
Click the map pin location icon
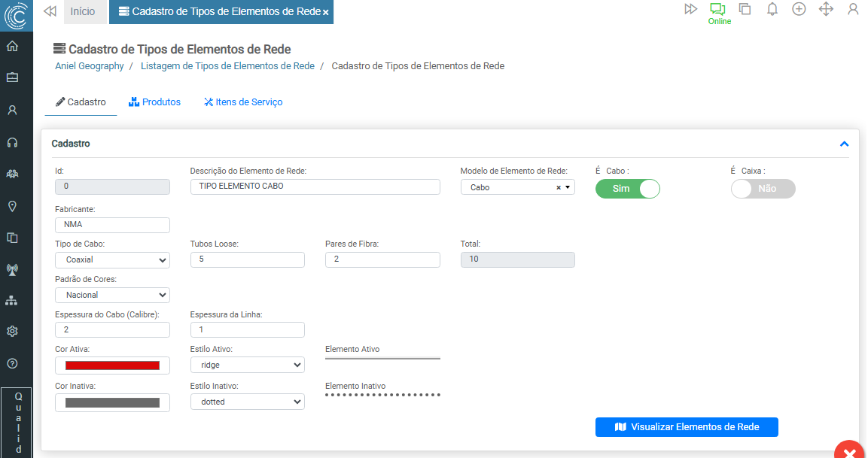point(12,206)
